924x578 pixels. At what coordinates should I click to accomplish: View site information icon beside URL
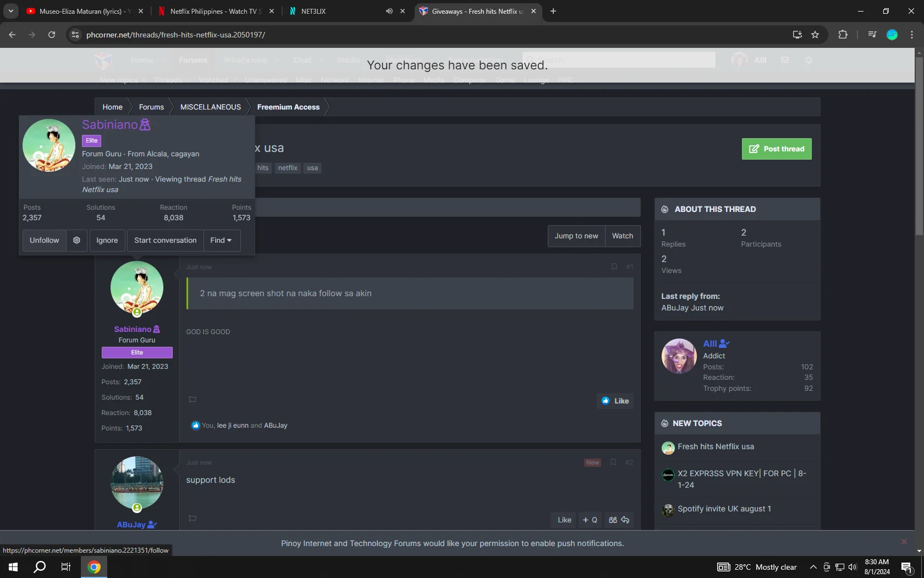point(75,35)
